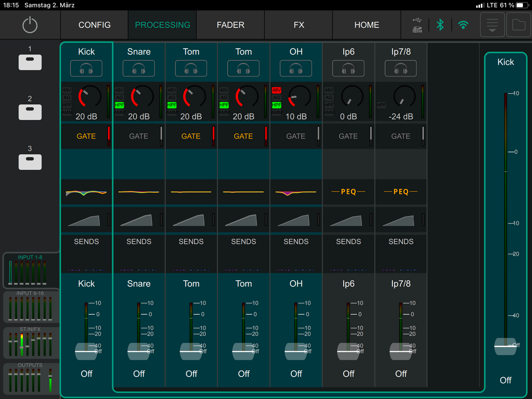Viewport: 532px width, 399px height.
Task: Open the list dropdown menu icon
Action: 493,25
